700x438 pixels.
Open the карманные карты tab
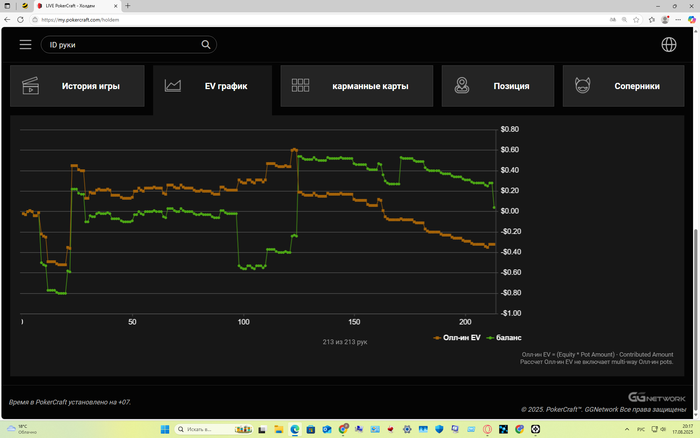(x=357, y=86)
